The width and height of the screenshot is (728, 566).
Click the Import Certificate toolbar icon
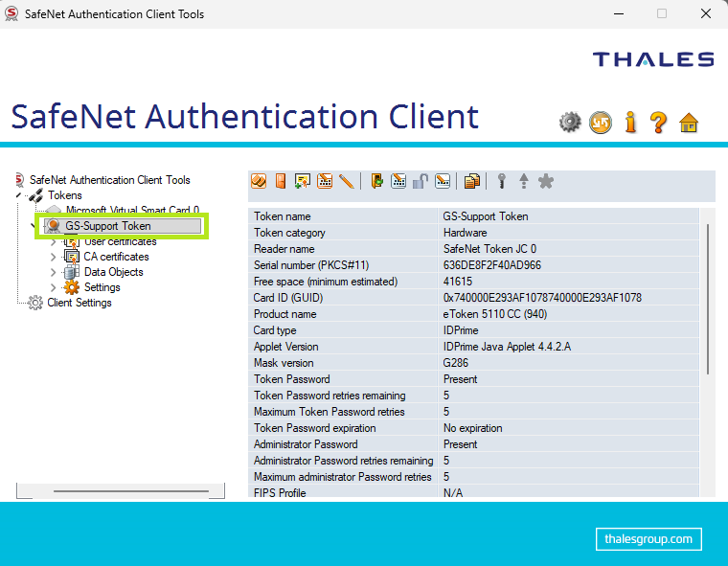(303, 181)
